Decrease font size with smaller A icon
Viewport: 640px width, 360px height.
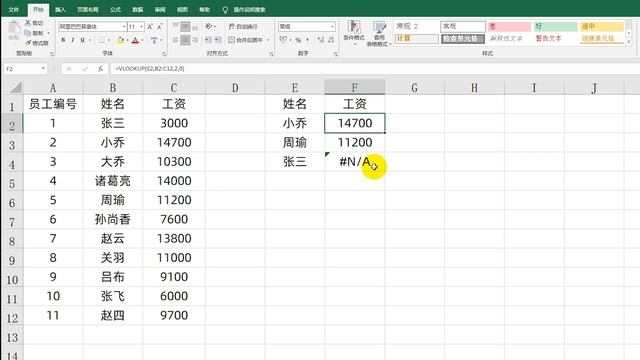coord(160,27)
